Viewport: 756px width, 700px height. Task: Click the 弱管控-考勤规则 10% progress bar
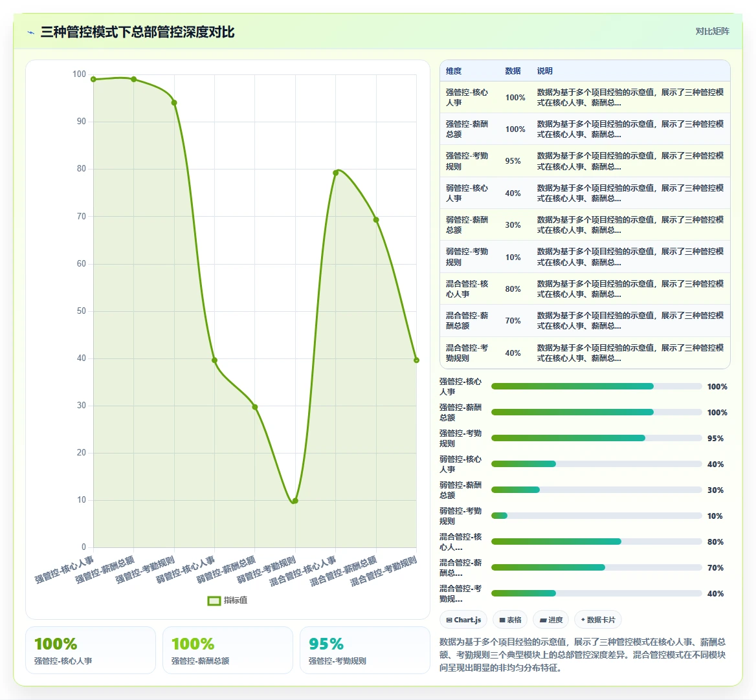coord(596,516)
